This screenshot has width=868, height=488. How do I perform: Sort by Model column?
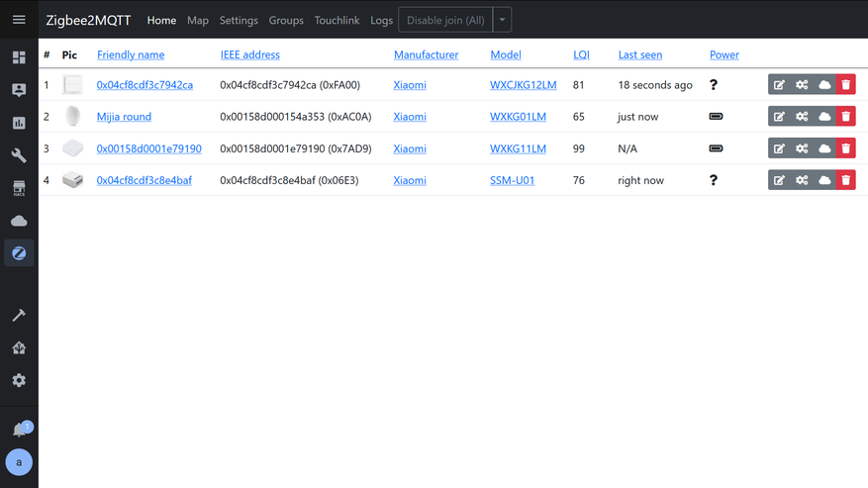506,54
